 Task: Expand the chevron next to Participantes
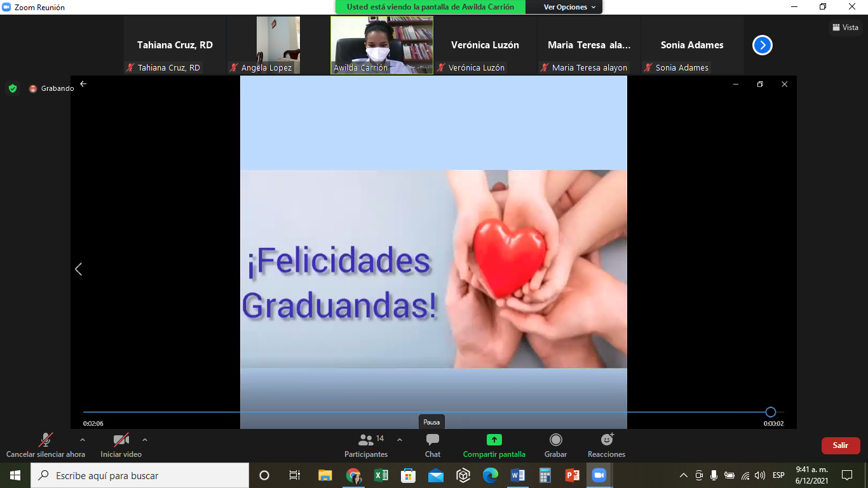(399, 439)
